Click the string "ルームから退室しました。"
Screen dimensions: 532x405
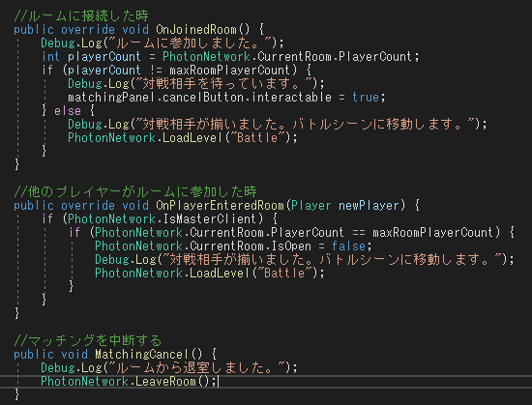[x=198, y=367]
